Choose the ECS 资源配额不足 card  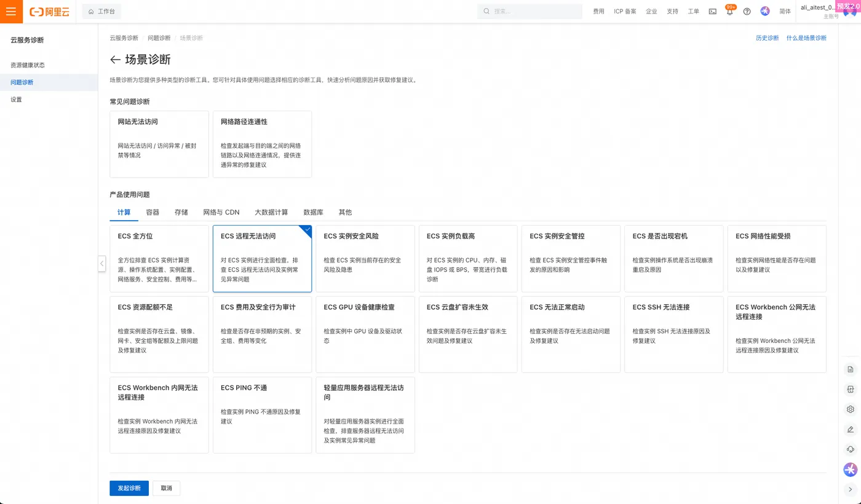point(159,334)
